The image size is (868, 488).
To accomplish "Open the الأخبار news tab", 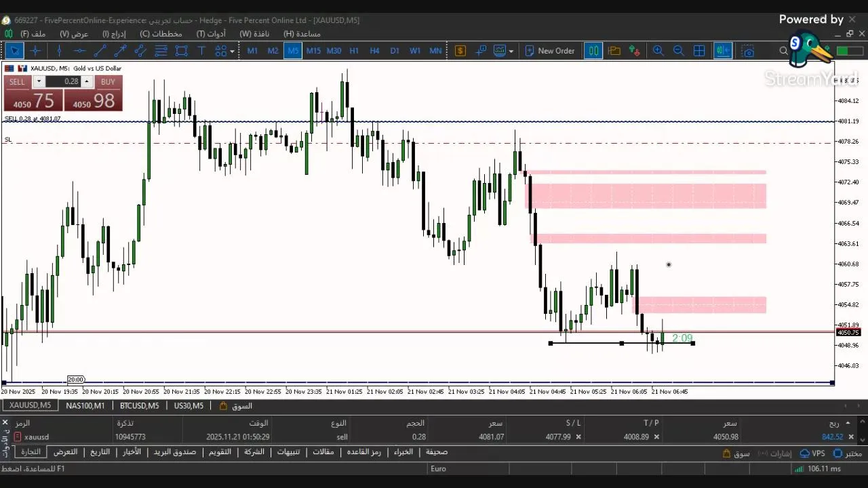I will (132, 452).
